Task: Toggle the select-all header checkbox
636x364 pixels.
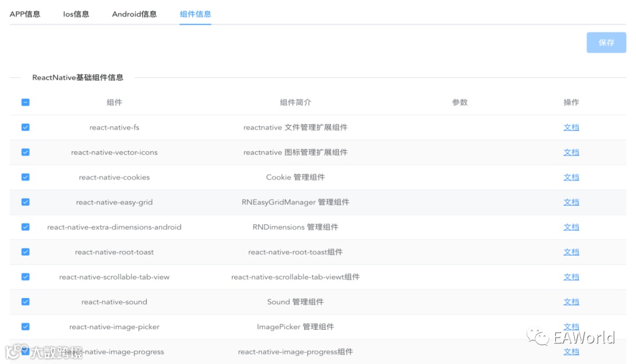Action: coord(25,102)
